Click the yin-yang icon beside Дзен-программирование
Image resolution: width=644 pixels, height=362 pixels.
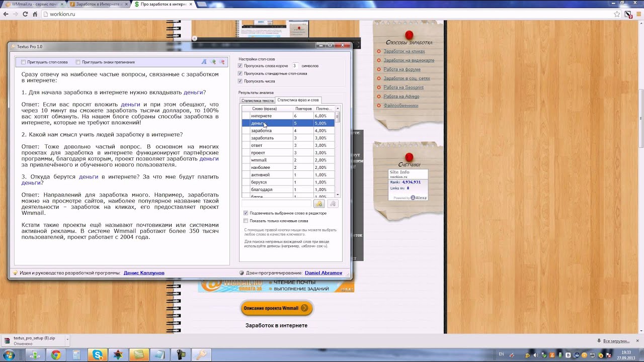[242, 273]
